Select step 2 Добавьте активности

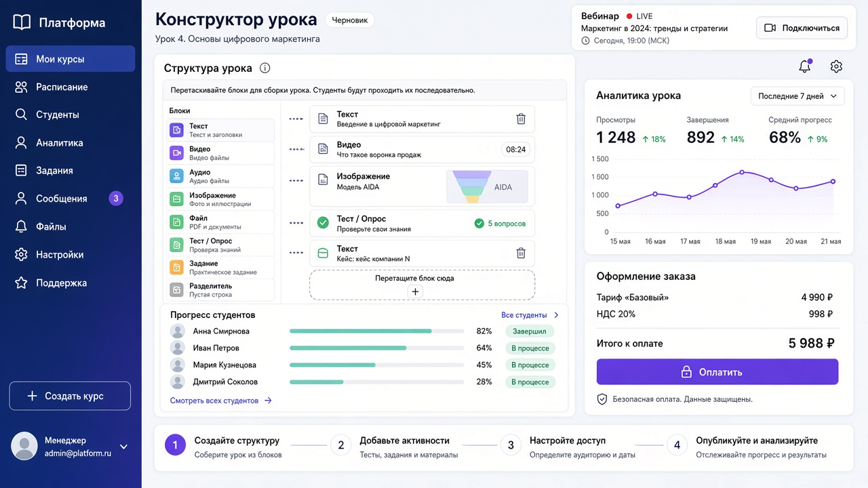[x=394, y=446]
